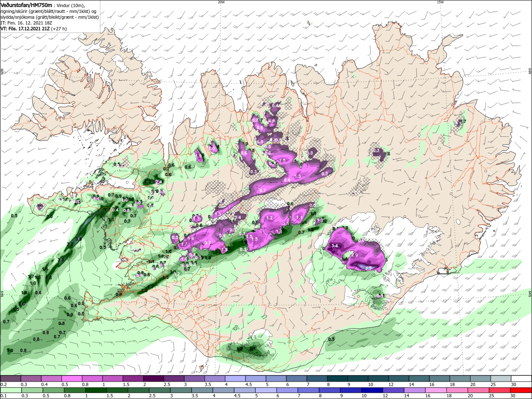The image size is (532, 399).
Task: Click the legend label 0.1
Action: (x=3, y=396)
